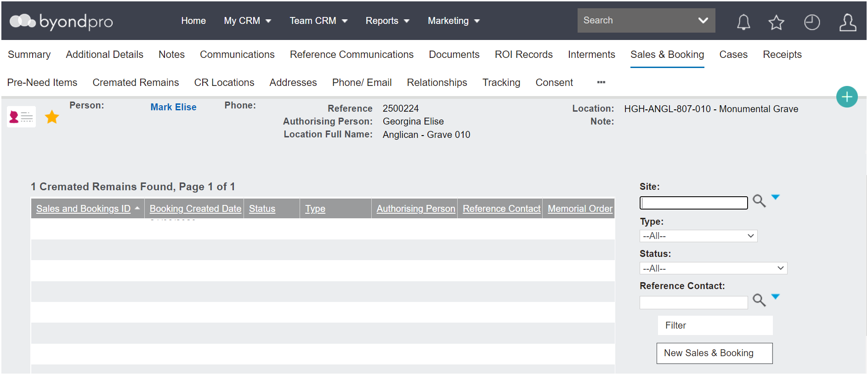Open the ROI Records tab
This screenshot has width=868, height=375.
click(x=523, y=54)
